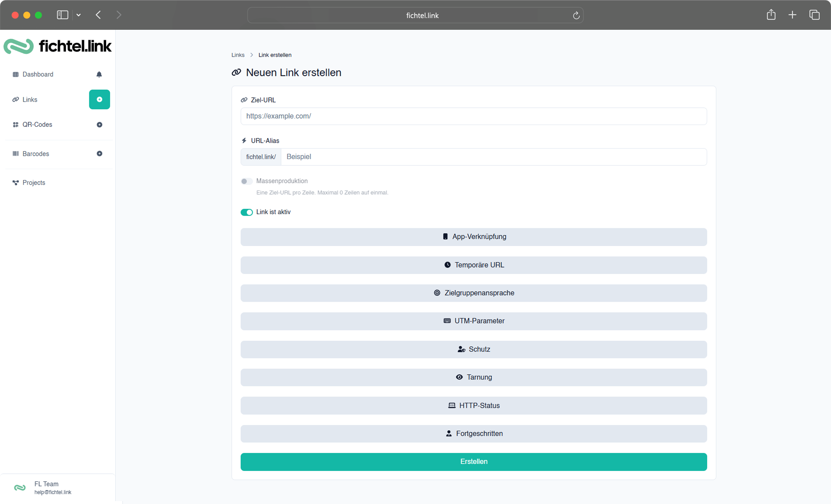Screen dimensions: 831x504
Task: Follow the Links breadcrumb
Action: pyautogui.click(x=238, y=55)
